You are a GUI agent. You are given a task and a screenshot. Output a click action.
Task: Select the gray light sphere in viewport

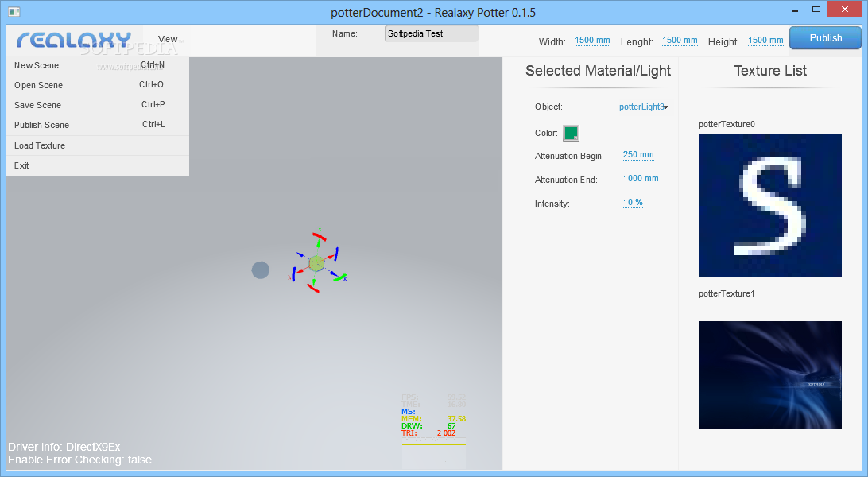260,270
